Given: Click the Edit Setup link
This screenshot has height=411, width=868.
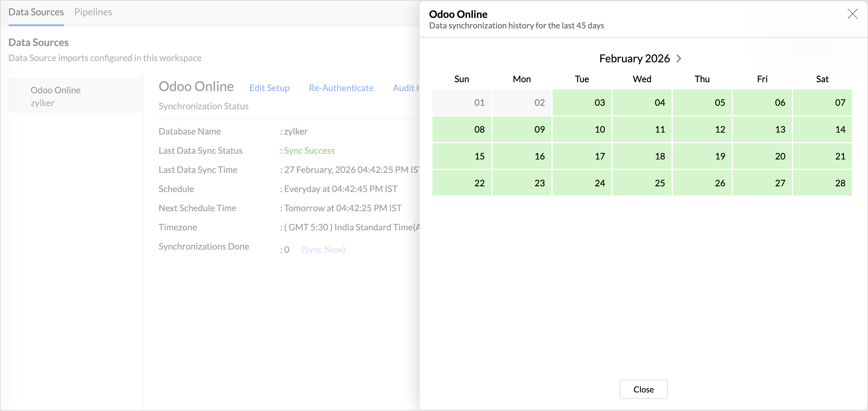Looking at the screenshot, I should [x=269, y=88].
